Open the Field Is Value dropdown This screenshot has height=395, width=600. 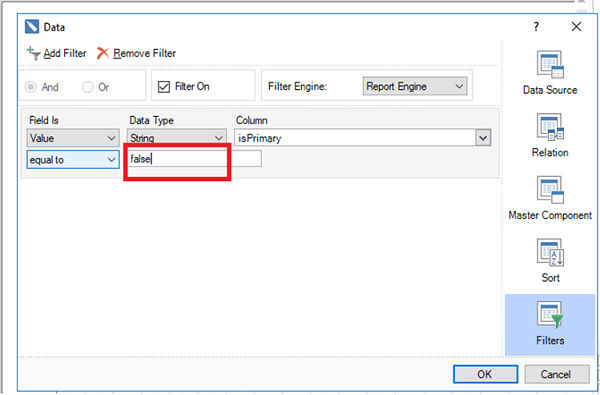click(73, 138)
